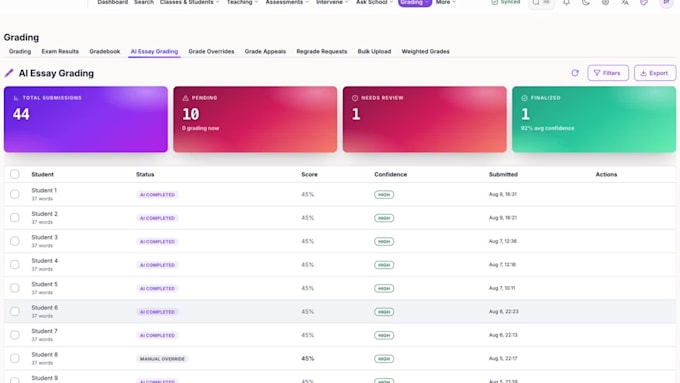The image size is (680, 383).
Task: Expand the Intervene dropdown menu
Action: (x=332, y=2)
